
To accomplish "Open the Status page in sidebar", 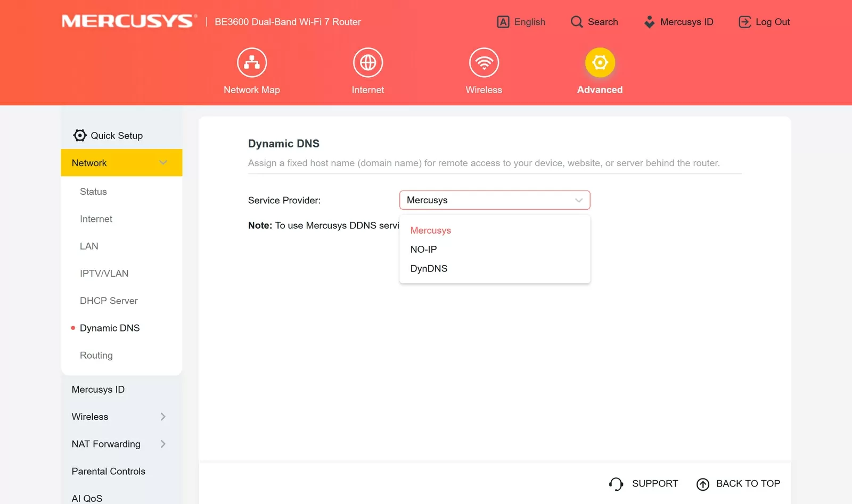I will 93,192.
